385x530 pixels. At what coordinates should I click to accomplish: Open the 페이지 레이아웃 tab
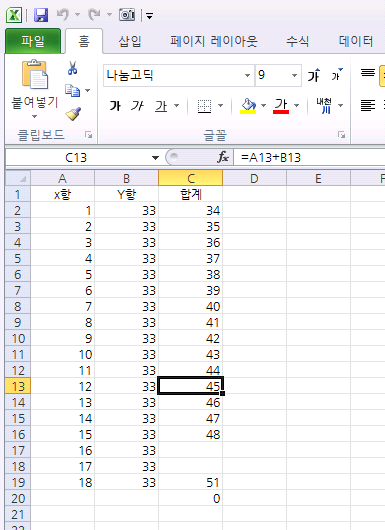click(214, 41)
